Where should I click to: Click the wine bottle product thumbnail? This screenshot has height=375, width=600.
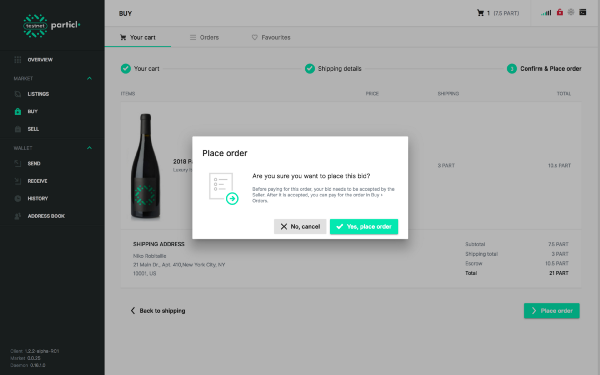145,166
